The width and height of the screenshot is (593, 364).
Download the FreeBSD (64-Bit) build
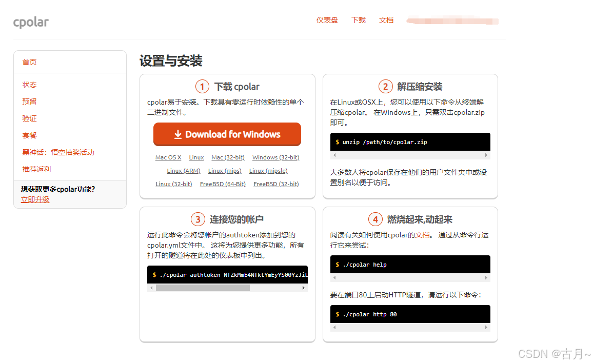click(223, 184)
